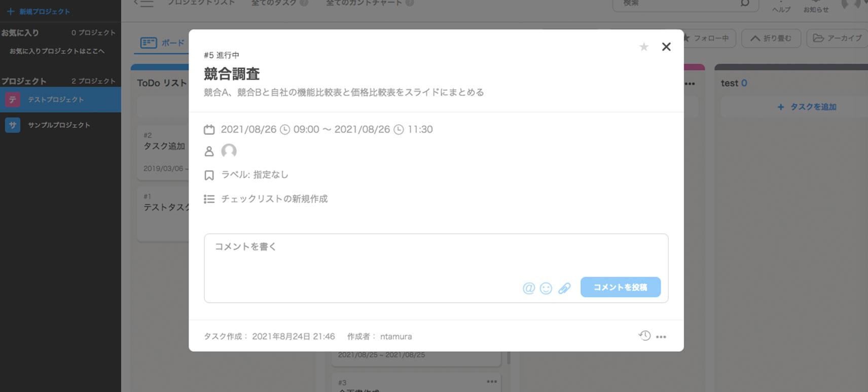Star the 競合調査 task as favorite

[x=644, y=47]
